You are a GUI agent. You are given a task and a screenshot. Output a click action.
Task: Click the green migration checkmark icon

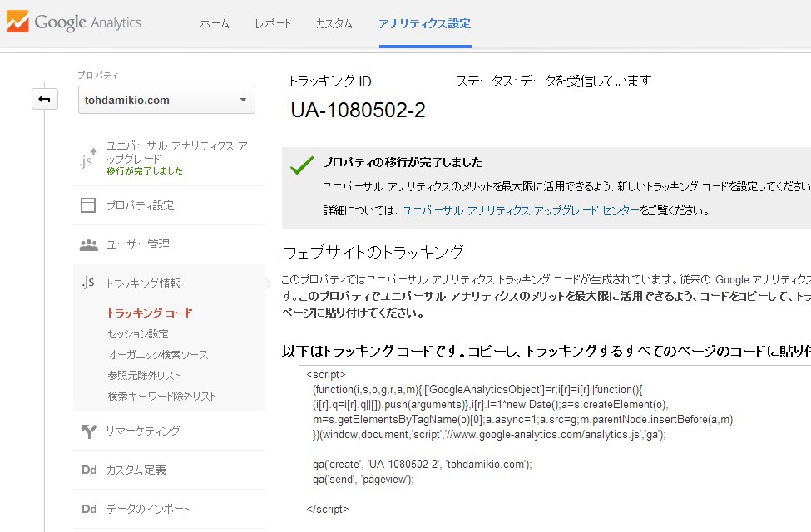[300, 165]
